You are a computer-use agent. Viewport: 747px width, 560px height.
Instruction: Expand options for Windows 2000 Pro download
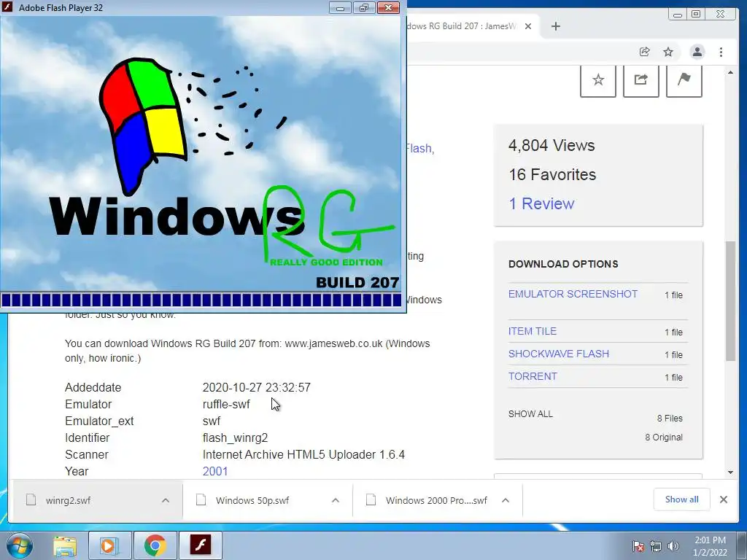pyautogui.click(x=506, y=500)
